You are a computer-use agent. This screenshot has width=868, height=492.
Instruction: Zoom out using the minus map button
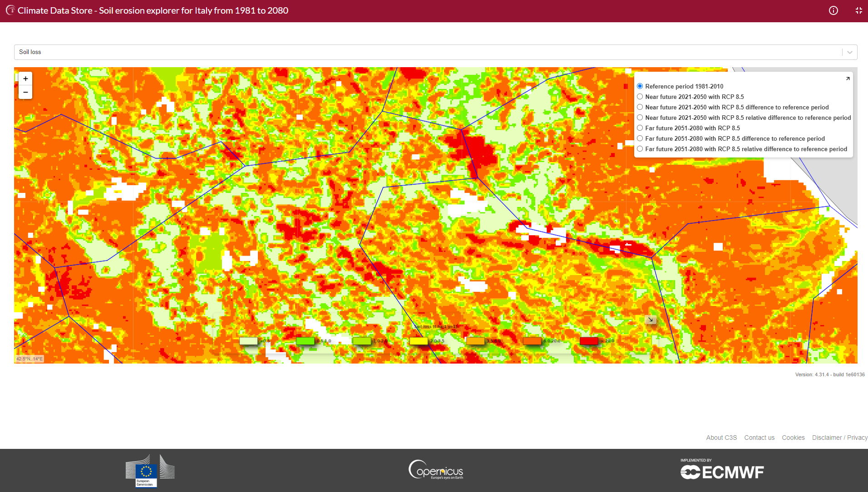[x=25, y=92]
